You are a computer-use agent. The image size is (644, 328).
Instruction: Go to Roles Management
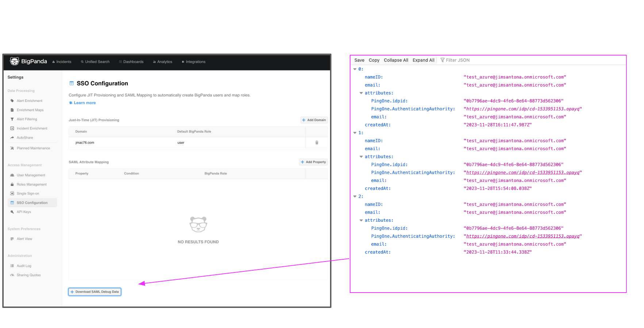32,184
